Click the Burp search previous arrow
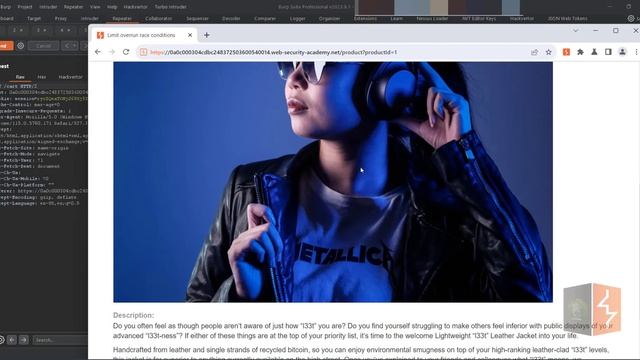Image resolution: width=640 pixels, height=360 pixels. tap(12, 340)
